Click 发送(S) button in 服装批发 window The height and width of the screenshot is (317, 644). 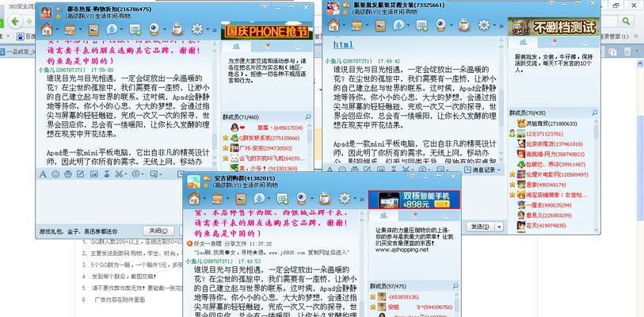point(480,227)
